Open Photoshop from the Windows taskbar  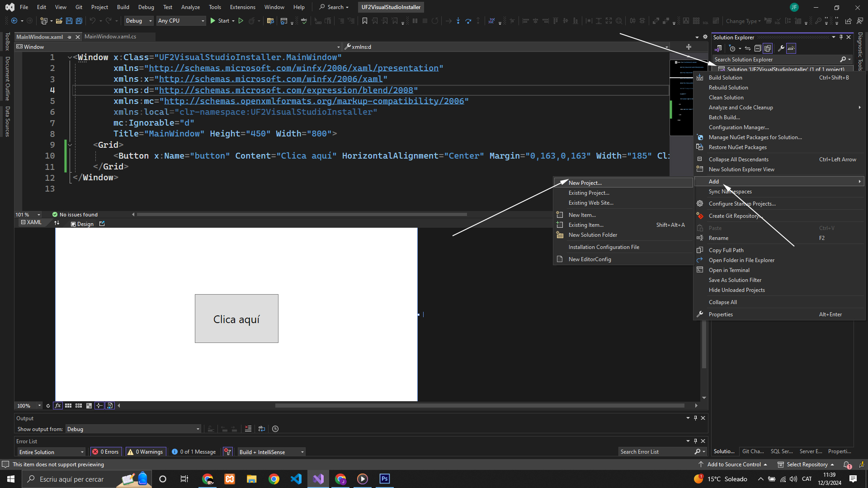[x=384, y=479]
